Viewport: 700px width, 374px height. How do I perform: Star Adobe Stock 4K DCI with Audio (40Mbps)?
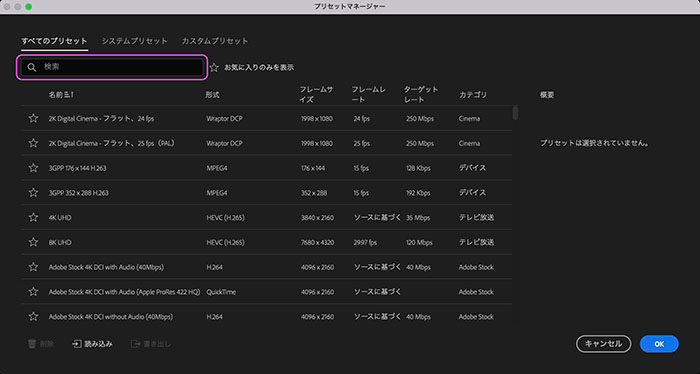click(x=33, y=267)
